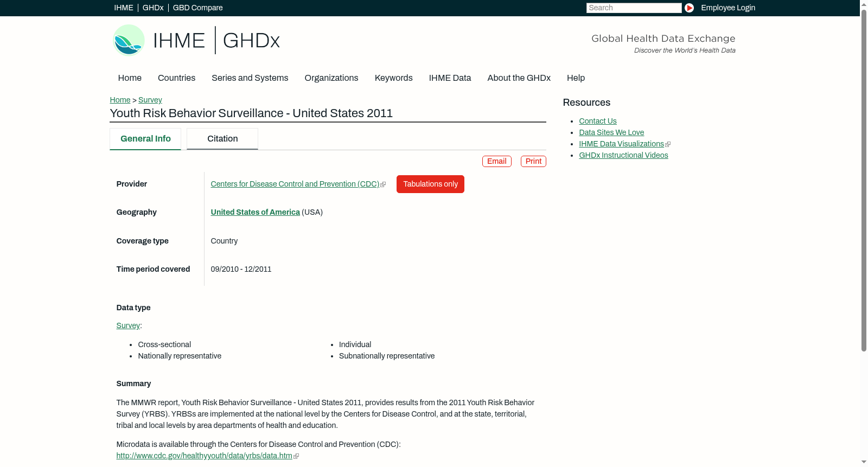Click the 'Cross-sectional' list item
Viewport: 868px width, 467px height.
[x=164, y=344]
